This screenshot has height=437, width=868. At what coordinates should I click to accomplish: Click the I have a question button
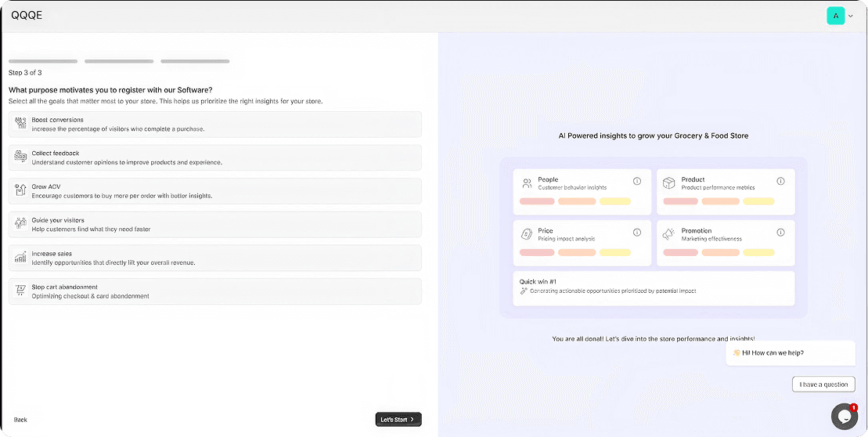823,385
